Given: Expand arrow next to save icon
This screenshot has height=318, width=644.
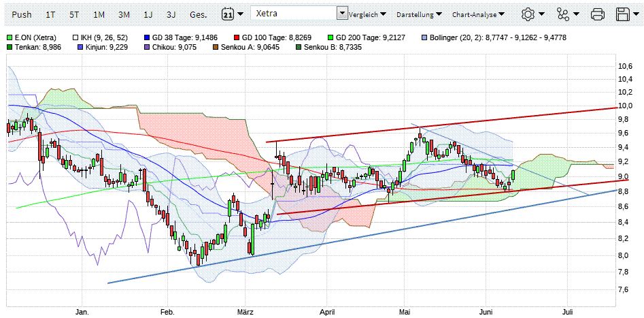Looking at the screenshot, I should 637,14.
